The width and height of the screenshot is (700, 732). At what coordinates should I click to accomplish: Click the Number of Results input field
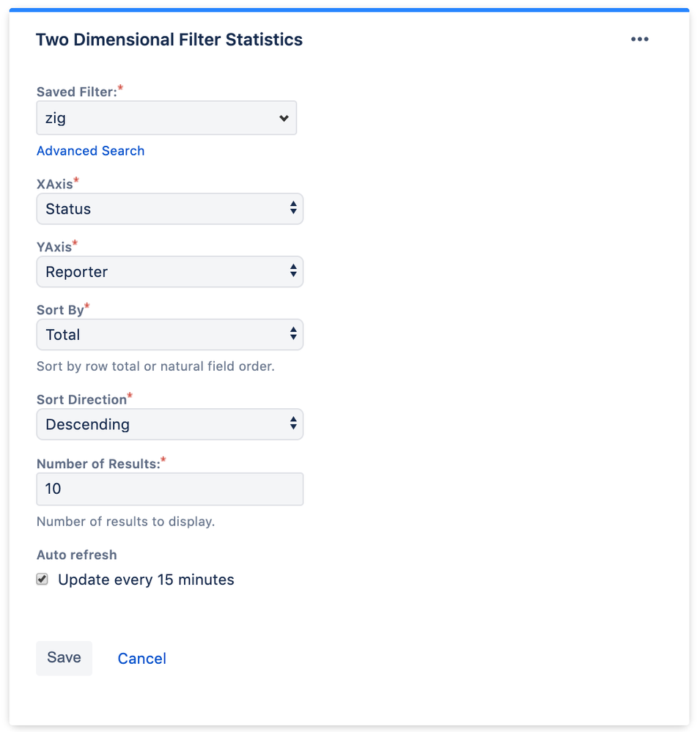coord(170,489)
